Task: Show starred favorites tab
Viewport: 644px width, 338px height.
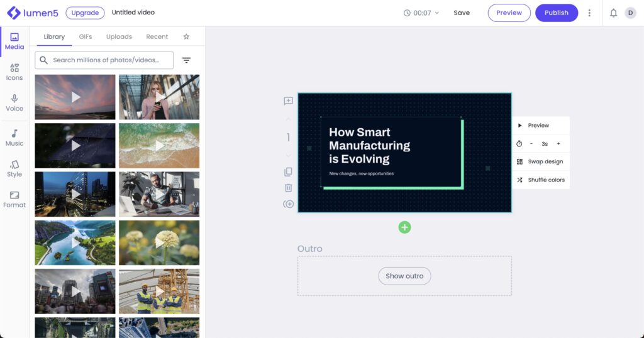Action: [x=186, y=36]
